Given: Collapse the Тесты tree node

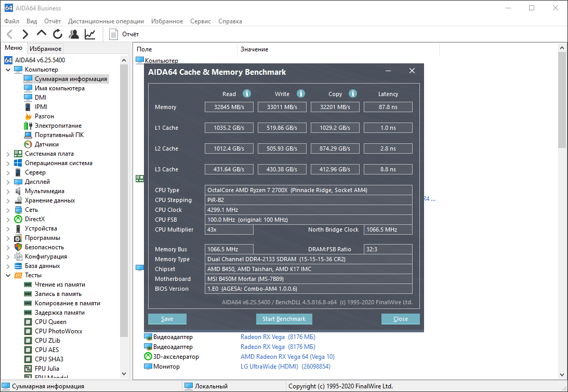Looking at the screenshot, I should 8,275.
